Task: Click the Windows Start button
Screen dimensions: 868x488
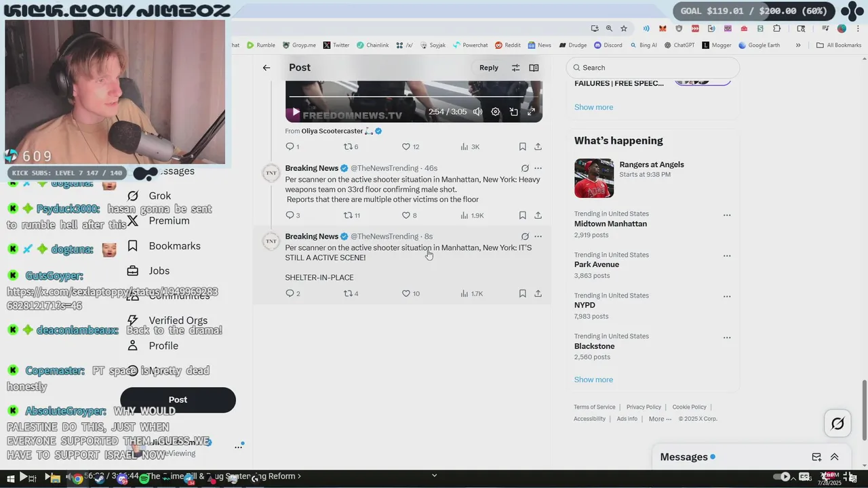Action: [10, 479]
